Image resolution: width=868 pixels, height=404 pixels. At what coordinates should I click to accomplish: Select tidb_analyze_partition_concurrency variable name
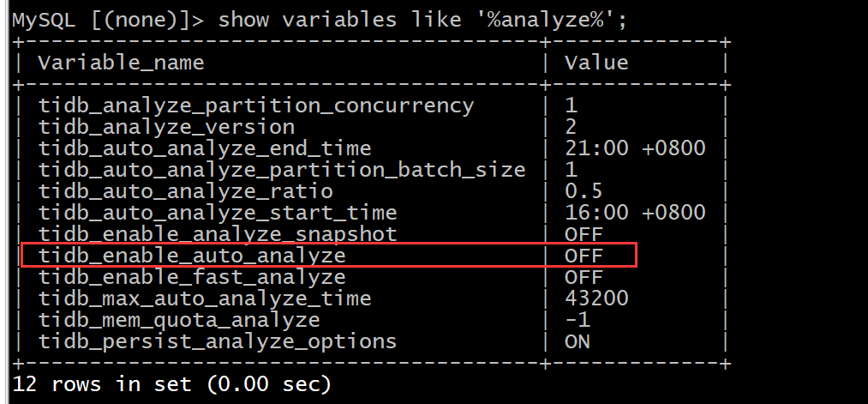point(256,106)
